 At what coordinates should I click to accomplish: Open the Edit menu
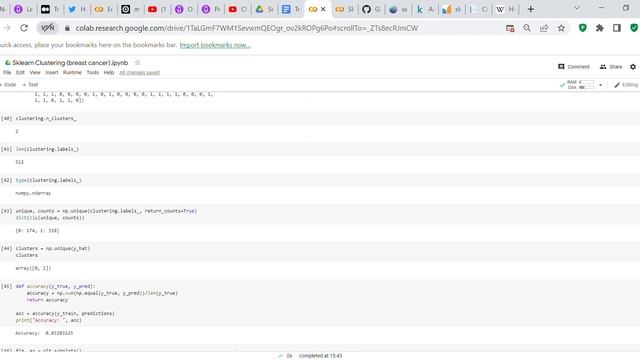[x=20, y=72]
